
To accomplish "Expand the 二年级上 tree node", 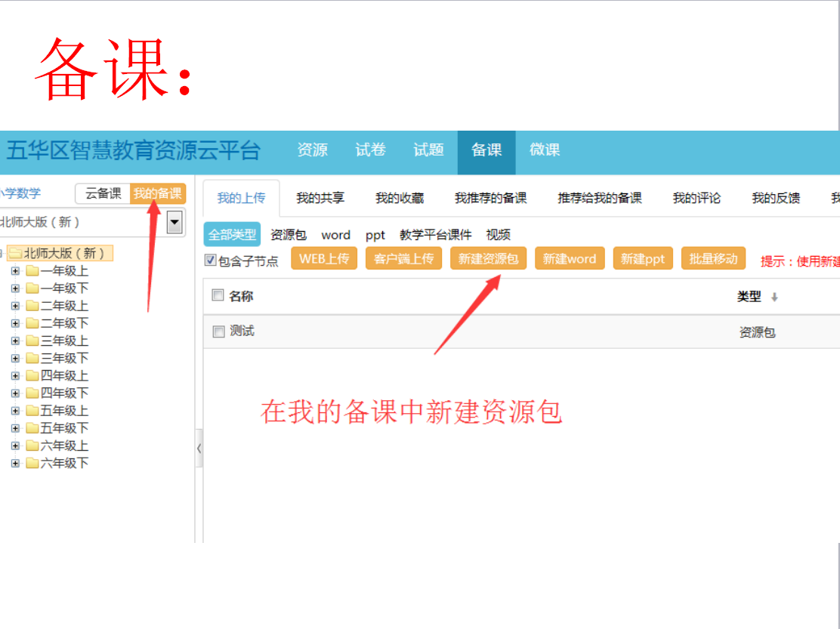I will click(x=16, y=307).
